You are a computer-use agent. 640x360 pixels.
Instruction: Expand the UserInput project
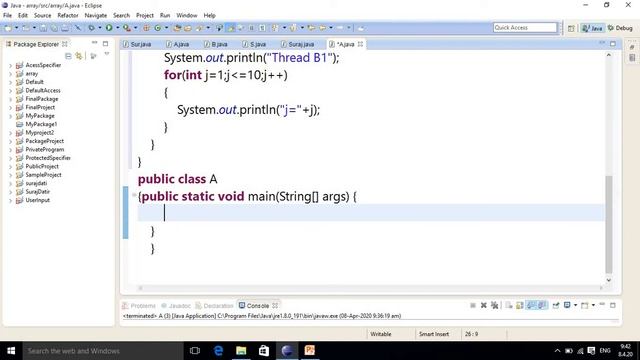click(x=10, y=200)
